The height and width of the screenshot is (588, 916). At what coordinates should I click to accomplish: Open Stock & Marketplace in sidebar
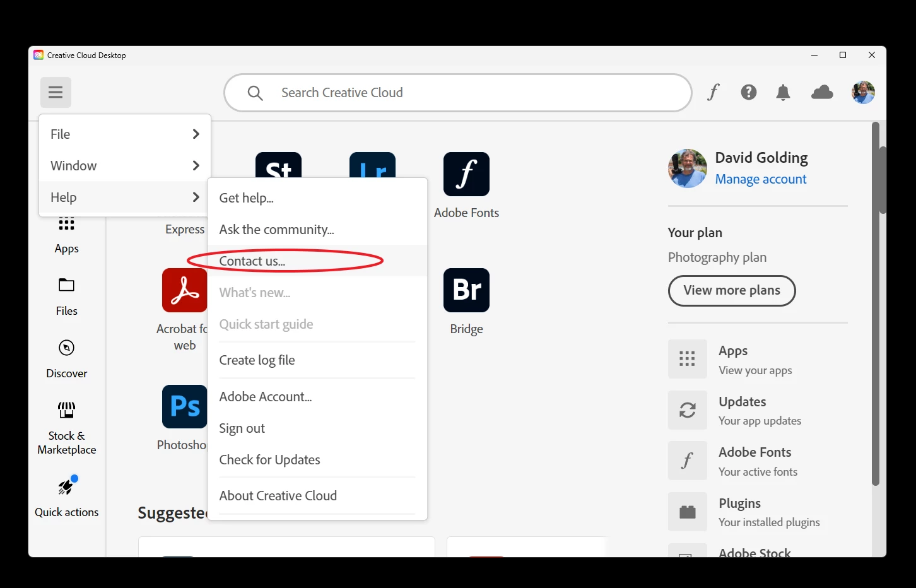coord(66,429)
